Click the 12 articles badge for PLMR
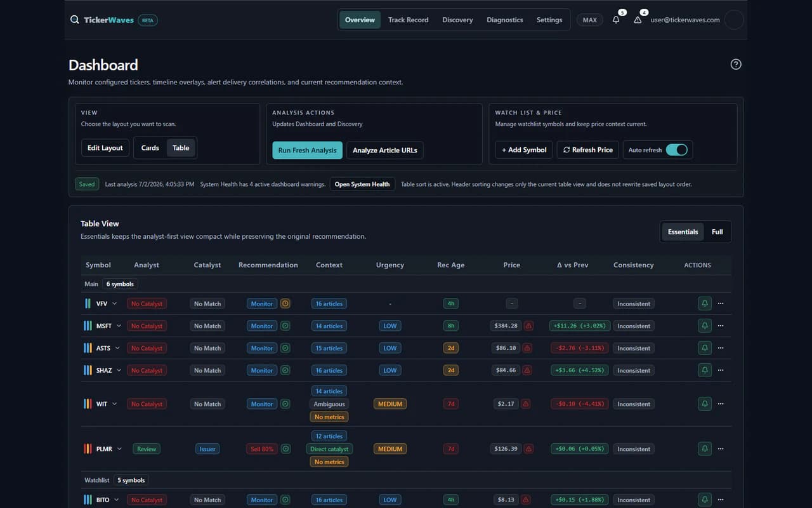Image resolution: width=812 pixels, height=508 pixels. pos(329,436)
